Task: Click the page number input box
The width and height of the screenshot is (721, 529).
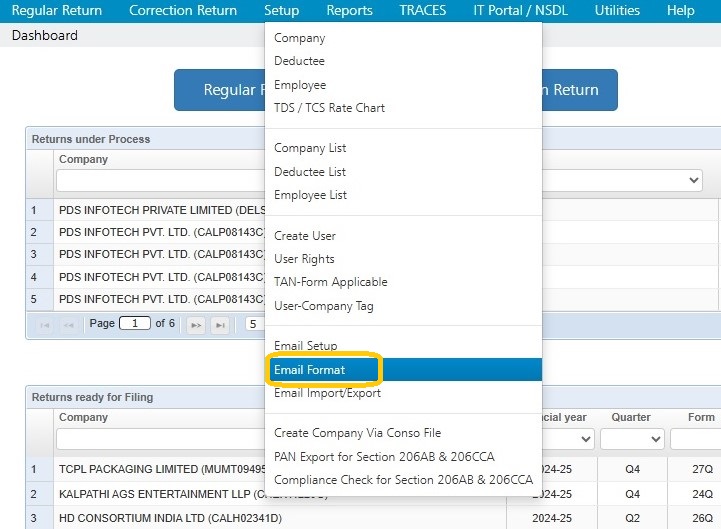Action: coord(135,323)
